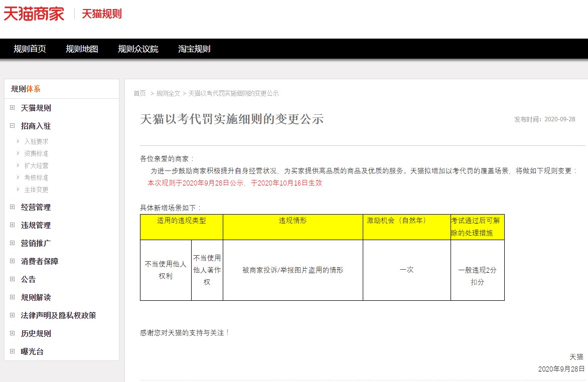Expand the 历史规则 plus icon
588x382 pixels.
point(13,333)
